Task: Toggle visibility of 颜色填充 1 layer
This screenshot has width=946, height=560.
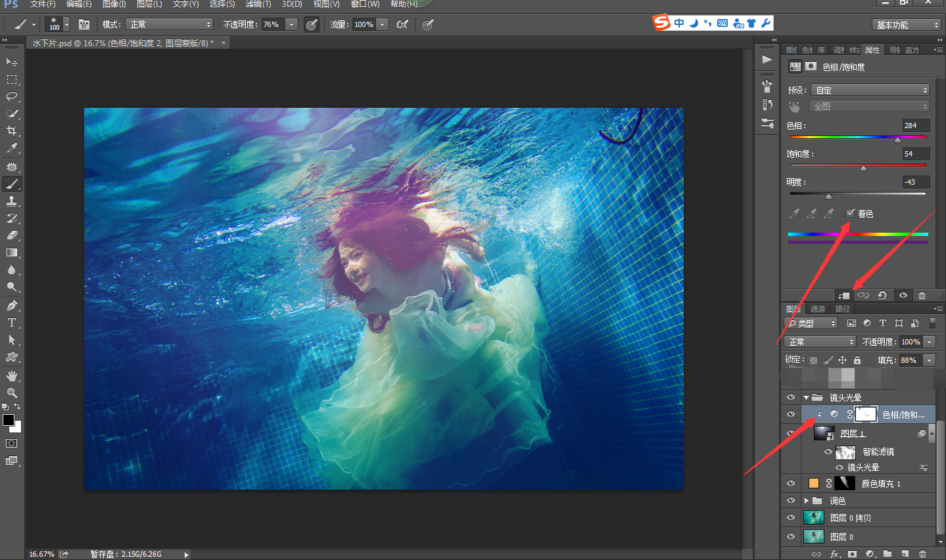Action: 791,483
